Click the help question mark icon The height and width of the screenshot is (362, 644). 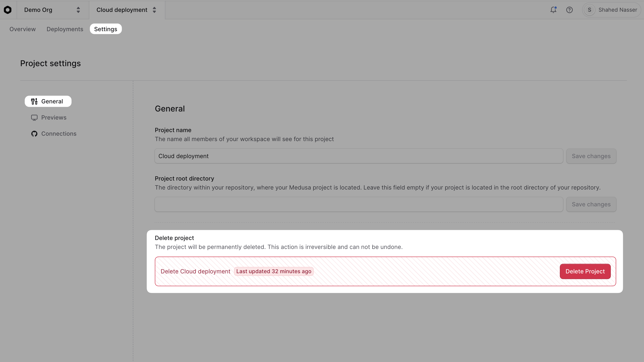pos(569,10)
